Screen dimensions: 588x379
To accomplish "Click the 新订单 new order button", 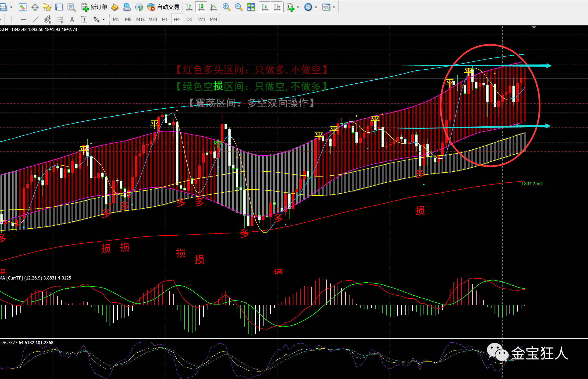I will (x=94, y=7).
